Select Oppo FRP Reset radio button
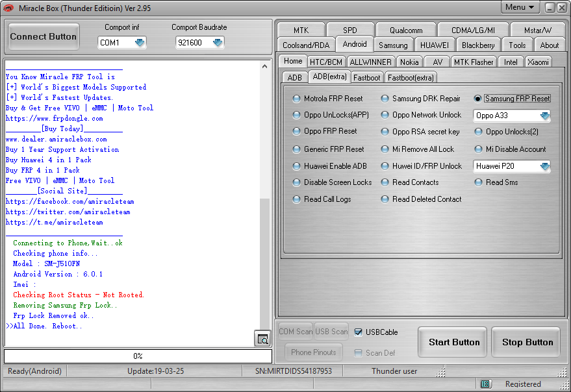 (325, 131)
